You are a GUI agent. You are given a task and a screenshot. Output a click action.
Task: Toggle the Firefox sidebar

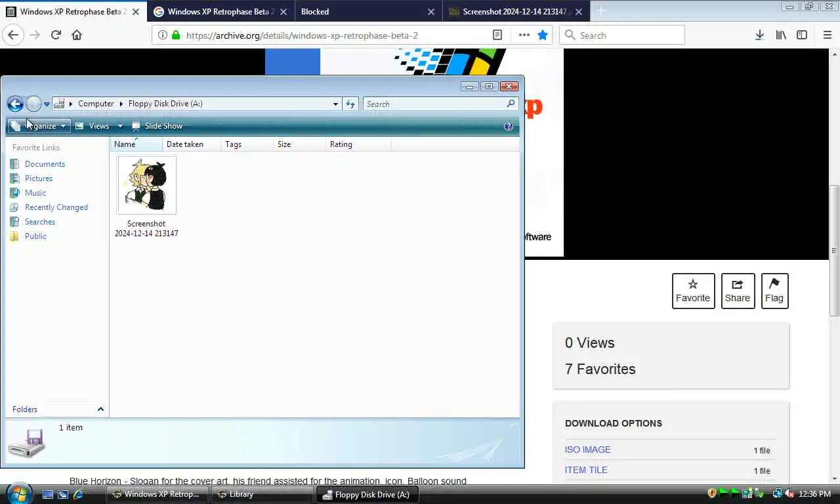pos(802,35)
